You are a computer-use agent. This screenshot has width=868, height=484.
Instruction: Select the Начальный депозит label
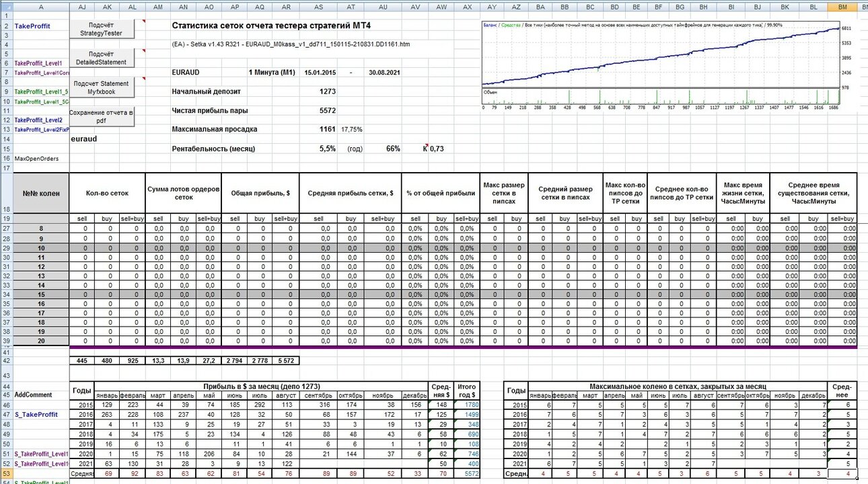(x=206, y=91)
